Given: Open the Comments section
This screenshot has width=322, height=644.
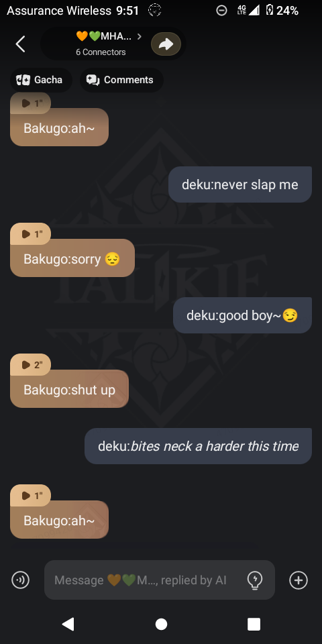Looking at the screenshot, I should coord(121,80).
